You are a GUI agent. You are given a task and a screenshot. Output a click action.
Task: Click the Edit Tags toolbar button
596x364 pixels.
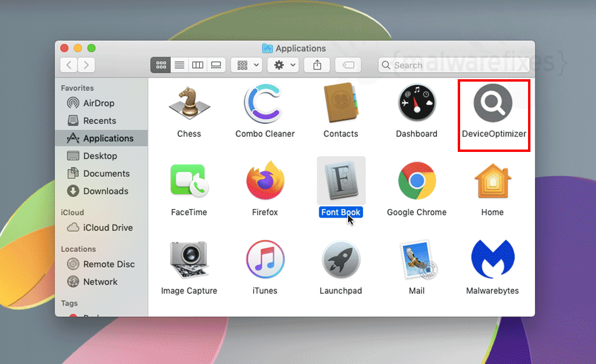[x=348, y=65]
